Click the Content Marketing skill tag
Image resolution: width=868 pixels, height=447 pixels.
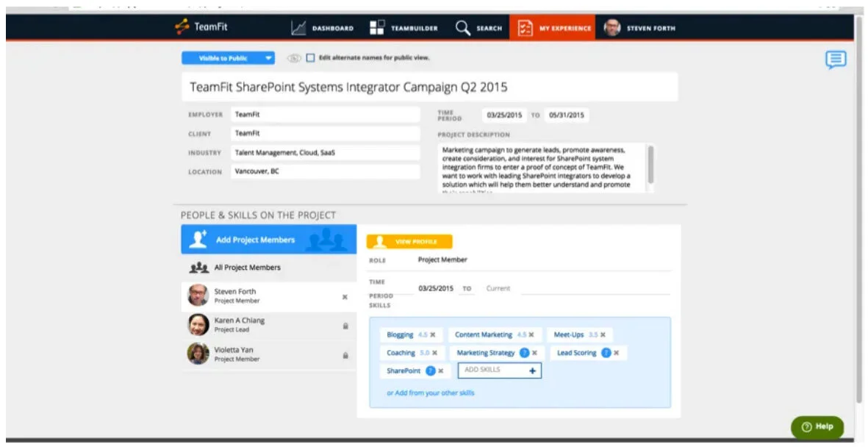tap(495, 335)
